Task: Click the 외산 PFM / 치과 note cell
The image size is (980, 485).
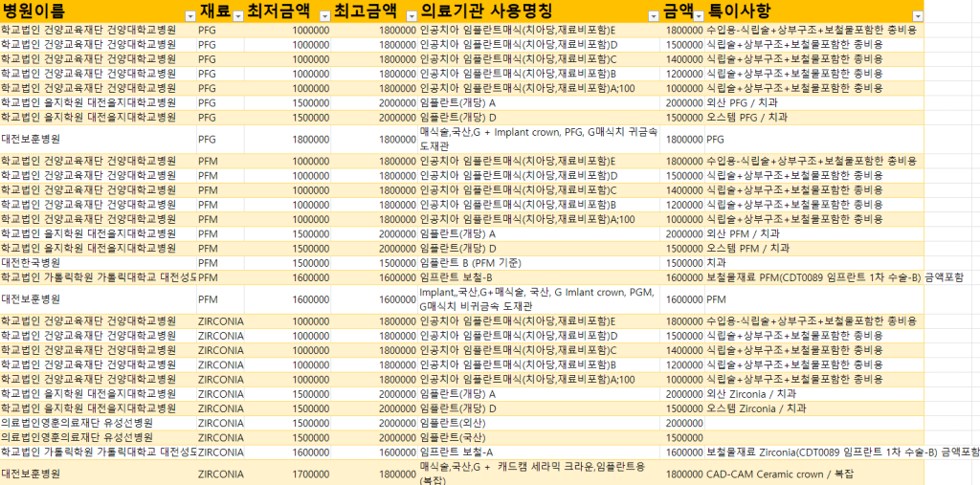Action: (814, 233)
